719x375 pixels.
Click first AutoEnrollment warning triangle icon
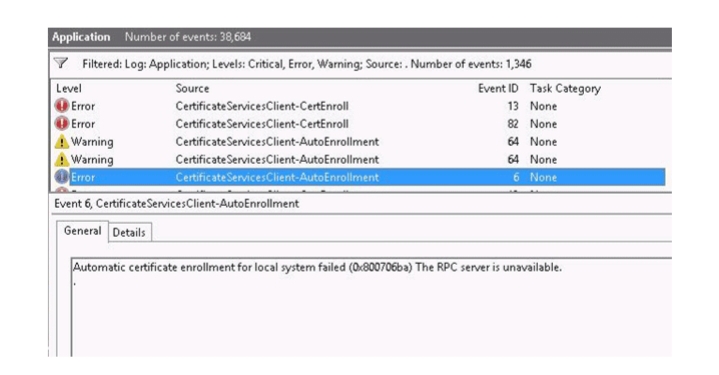(61, 142)
